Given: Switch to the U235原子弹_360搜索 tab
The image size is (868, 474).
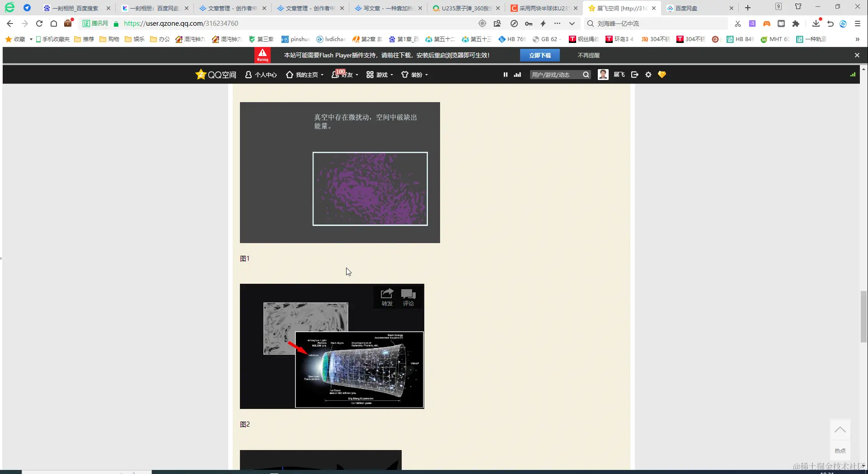Looking at the screenshot, I should [x=465, y=8].
